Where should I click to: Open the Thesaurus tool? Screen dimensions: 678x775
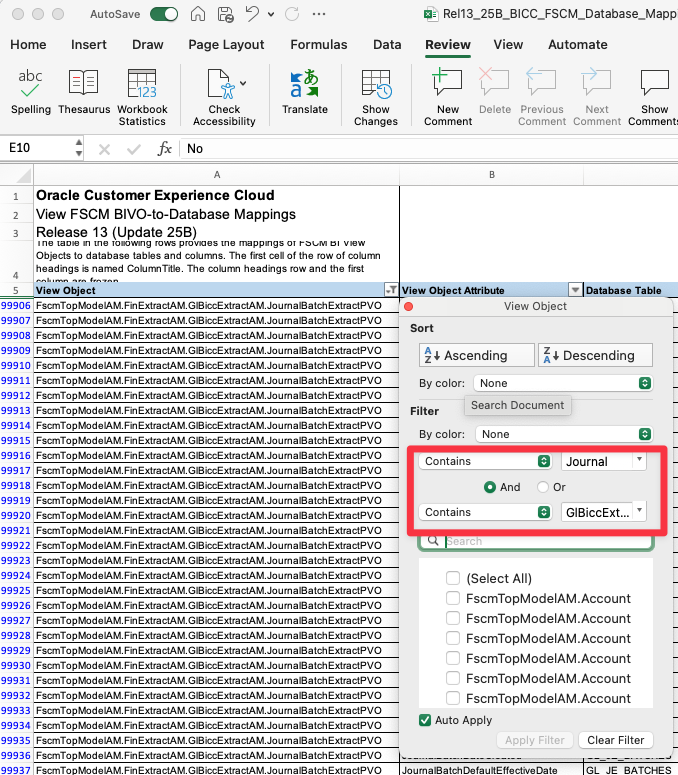pyautogui.click(x=84, y=84)
